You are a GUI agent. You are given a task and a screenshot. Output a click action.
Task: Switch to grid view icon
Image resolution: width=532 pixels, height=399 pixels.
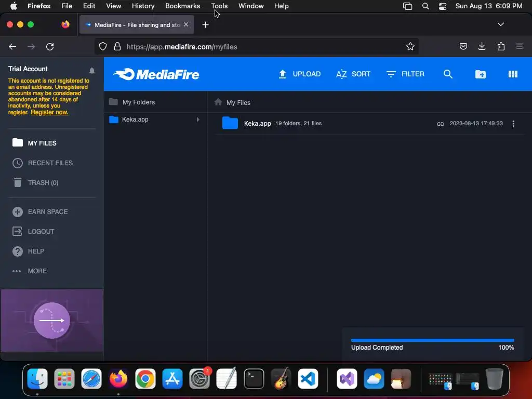(513, 74)
